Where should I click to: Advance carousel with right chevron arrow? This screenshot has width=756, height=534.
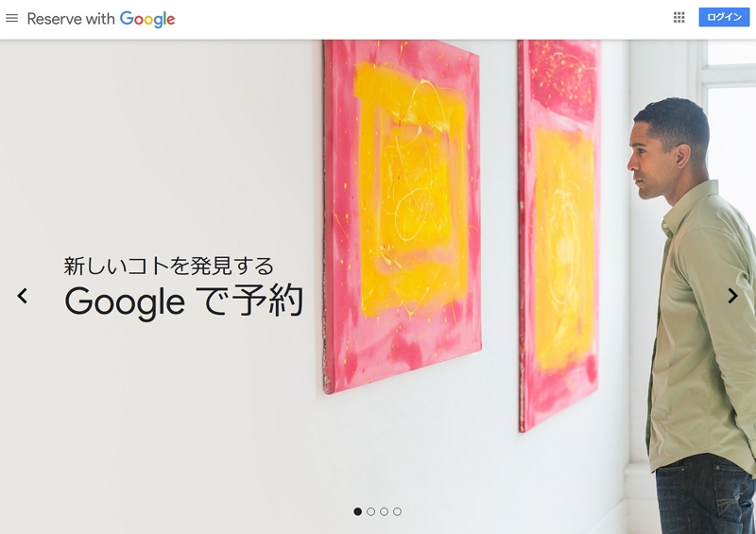click(732, 296)
